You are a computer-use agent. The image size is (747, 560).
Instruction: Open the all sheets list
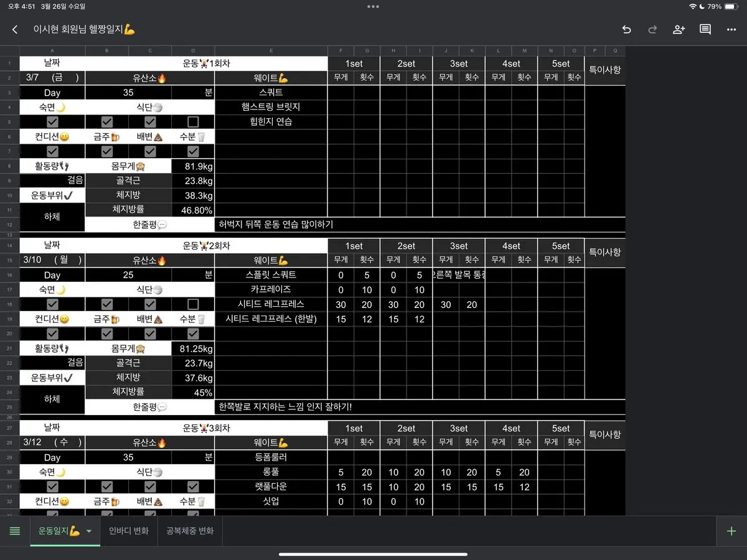click(15, 531)
